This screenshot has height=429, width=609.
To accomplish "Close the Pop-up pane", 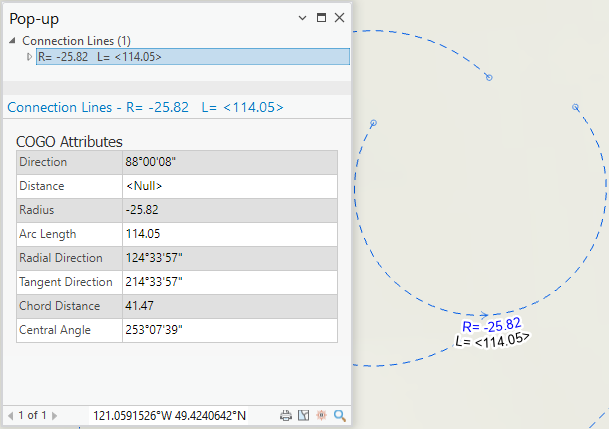I will pyautogui.click(x=339, y=17).
